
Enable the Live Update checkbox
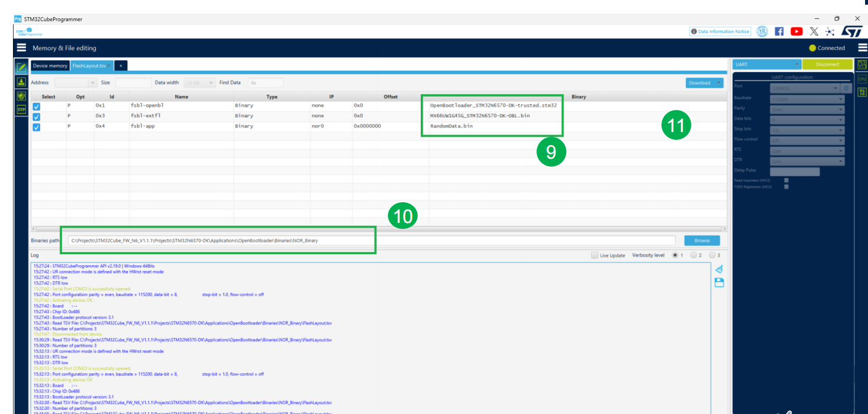pyautogui.click(x=595, y=255)
